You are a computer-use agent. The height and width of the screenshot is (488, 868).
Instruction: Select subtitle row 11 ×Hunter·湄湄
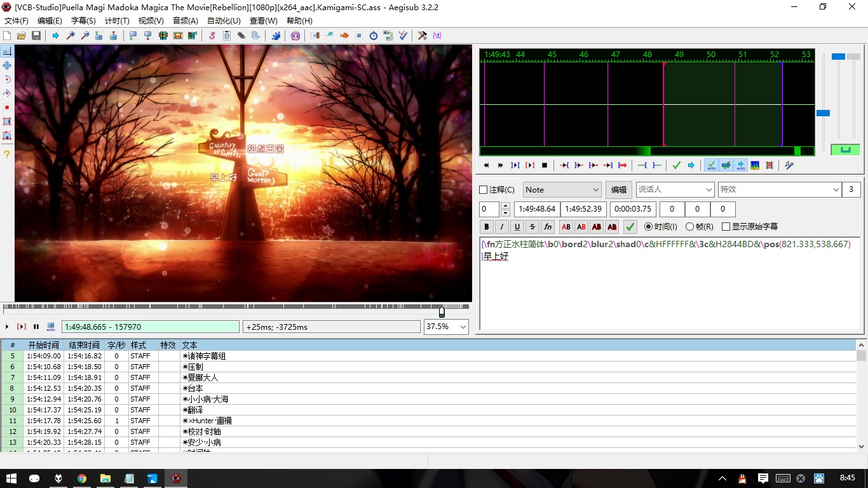(429, 421)
